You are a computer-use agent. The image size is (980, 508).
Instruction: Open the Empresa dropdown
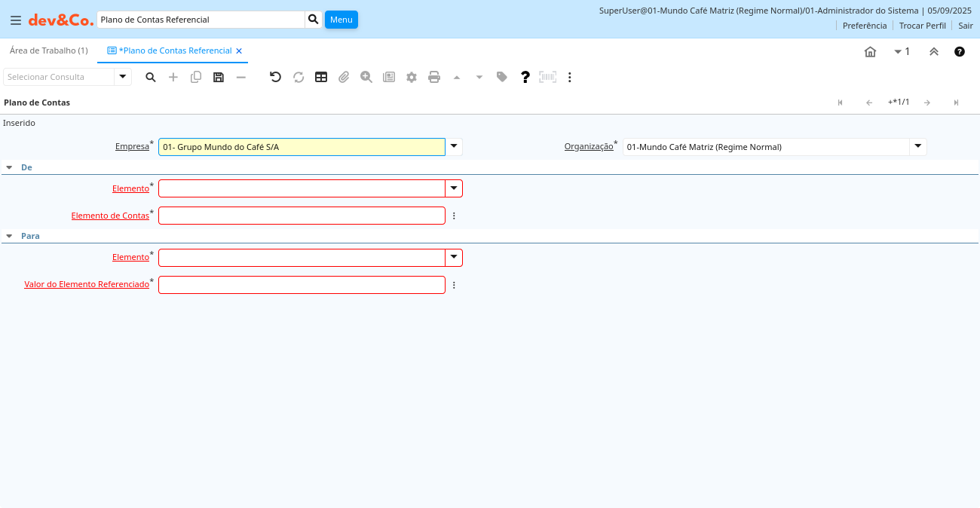(454, 147)
